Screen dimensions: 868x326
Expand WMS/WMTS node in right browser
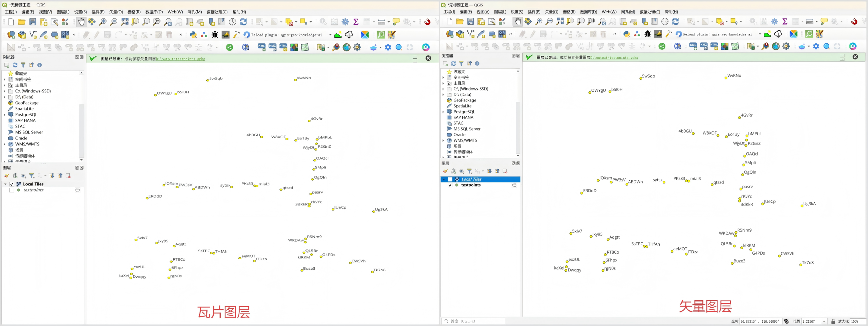tap(443, 140)
